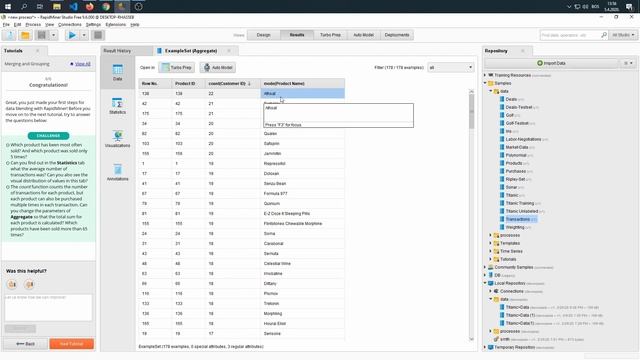Image resolution: width=640 pixels, height=360 pixels.
Task: Open the filter dropdown set to all
Action: (x=451, y=67)
